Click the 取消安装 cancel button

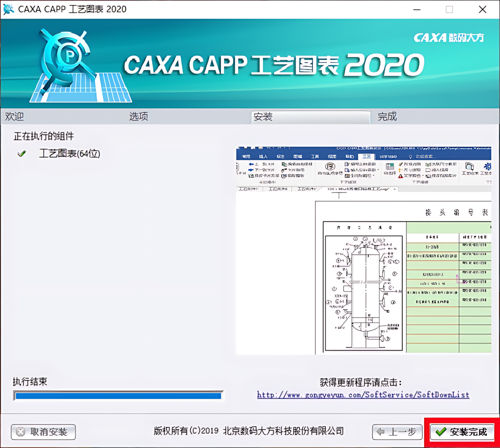click(44, 432)
